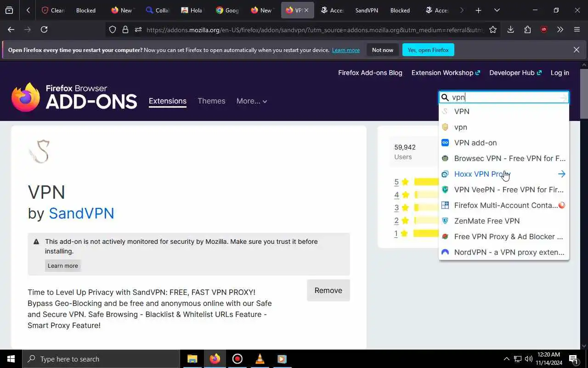Go back to the previous page

[x=11, y=29]
